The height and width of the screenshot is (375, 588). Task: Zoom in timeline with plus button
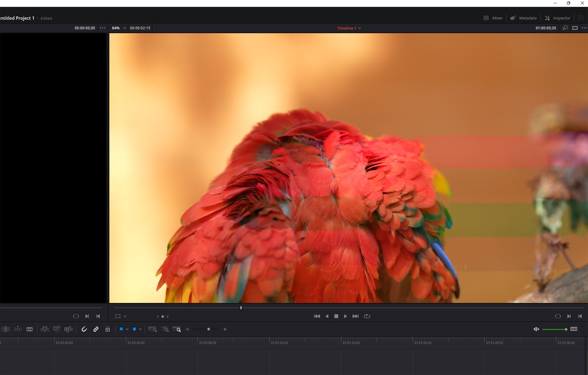pos(225,329)
